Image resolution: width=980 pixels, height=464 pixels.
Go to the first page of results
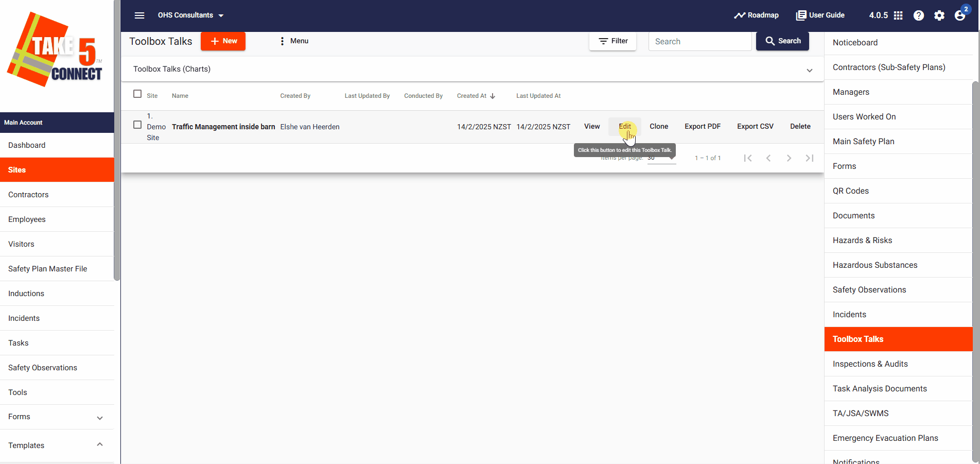[x=748, y=158]
